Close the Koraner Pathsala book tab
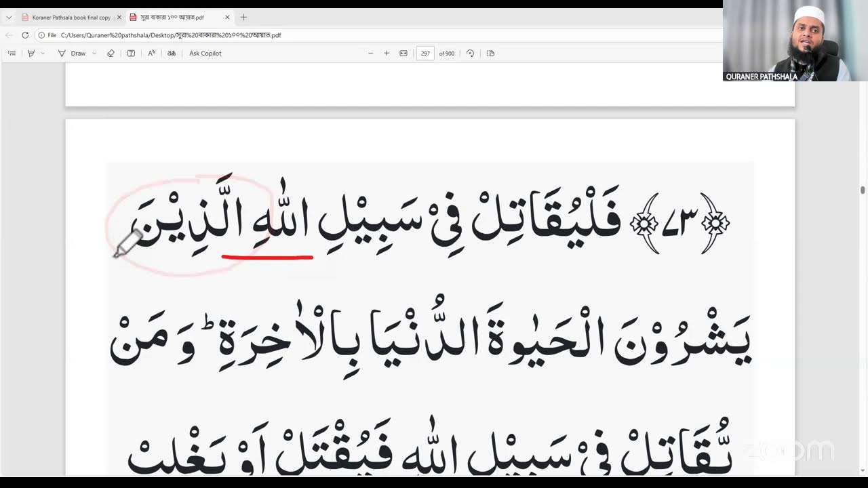 pos(119,17)
